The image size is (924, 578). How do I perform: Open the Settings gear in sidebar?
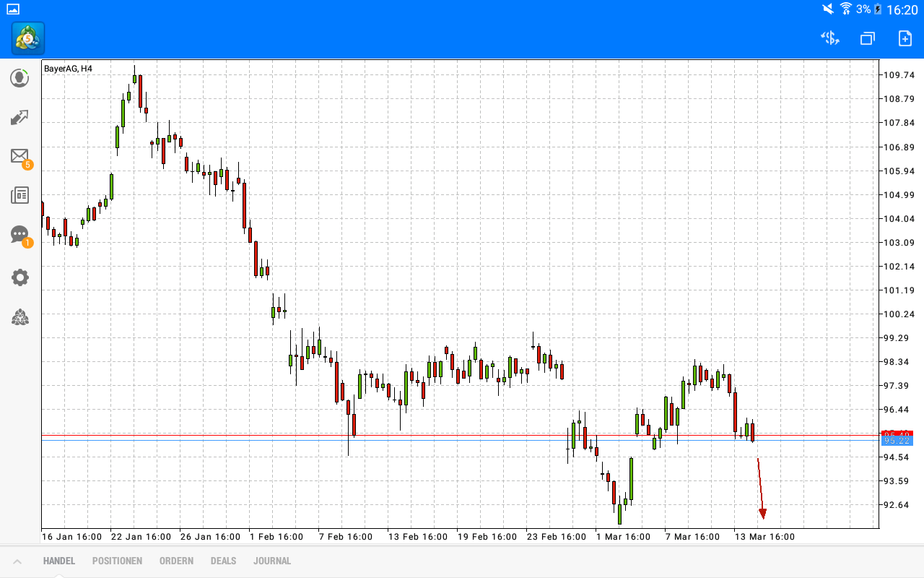click(19, 277)
